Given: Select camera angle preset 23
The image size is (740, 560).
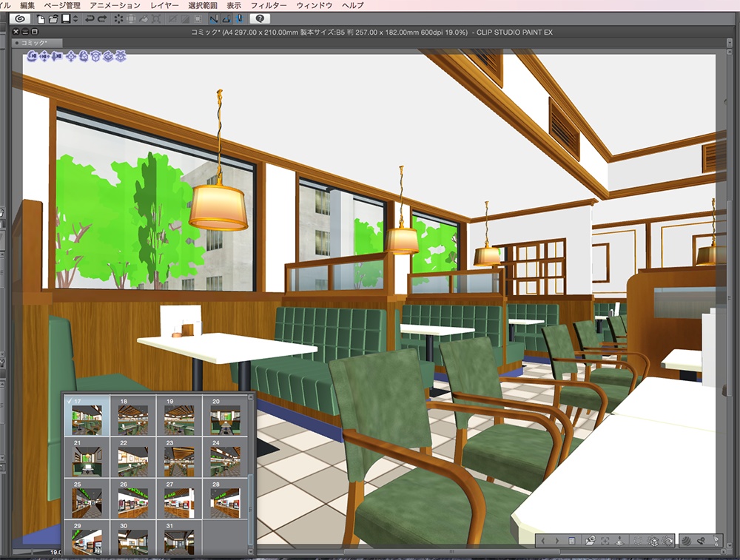Looking at the screenshot, I should [x=179, y=457].
